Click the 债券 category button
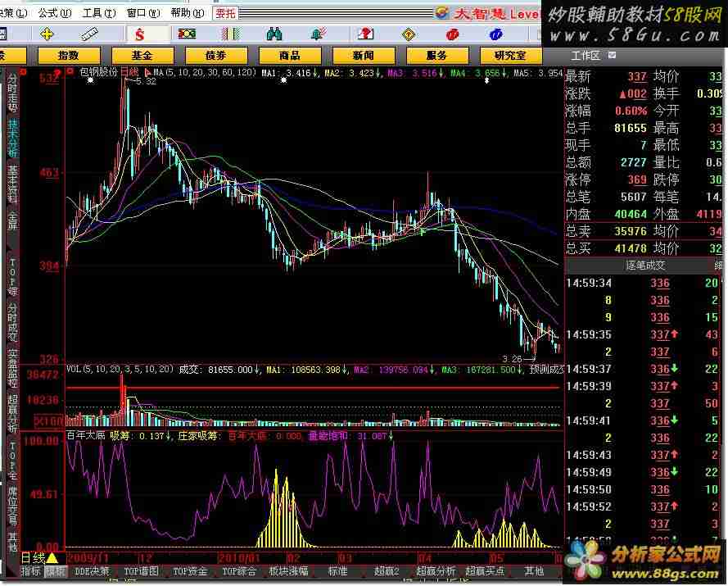 point(216,56)
